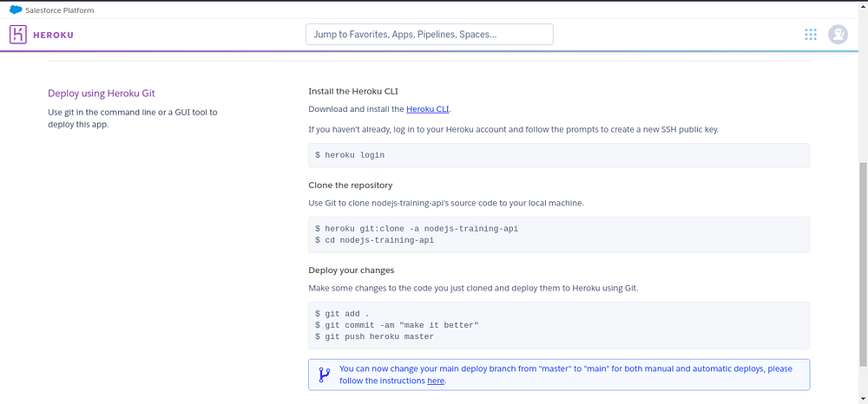Screen dimensions: 868x404
Task: Click the scrollbar up arrow
Action: pos(863,7)
